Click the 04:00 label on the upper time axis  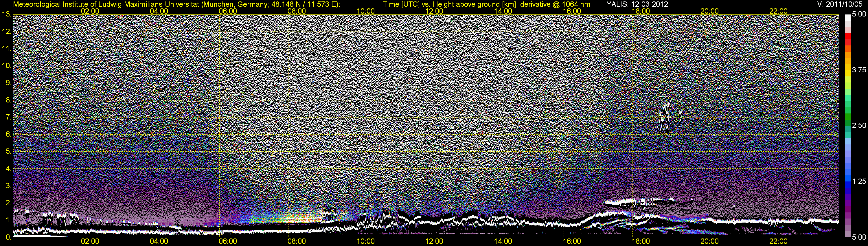[159, 11]
